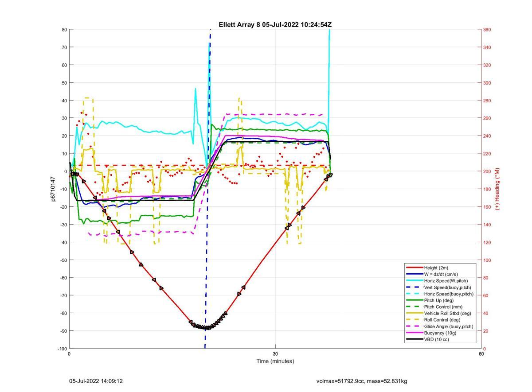532x392 pixels.
Task: Select the 'Roll Control (deg)' legend entry
Action: [442, 320]
